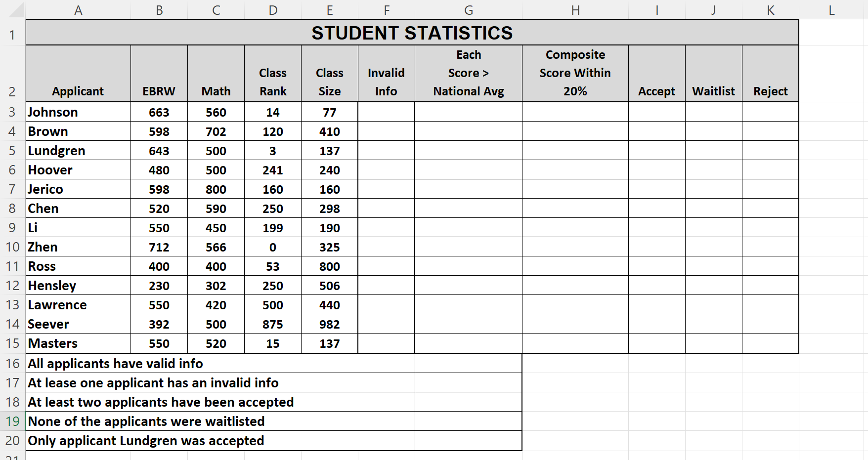
Task: Select column header B
Action: [159, 10]
